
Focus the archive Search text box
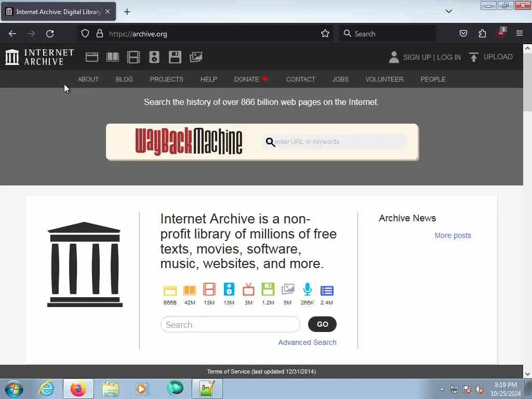pos(230,325)
